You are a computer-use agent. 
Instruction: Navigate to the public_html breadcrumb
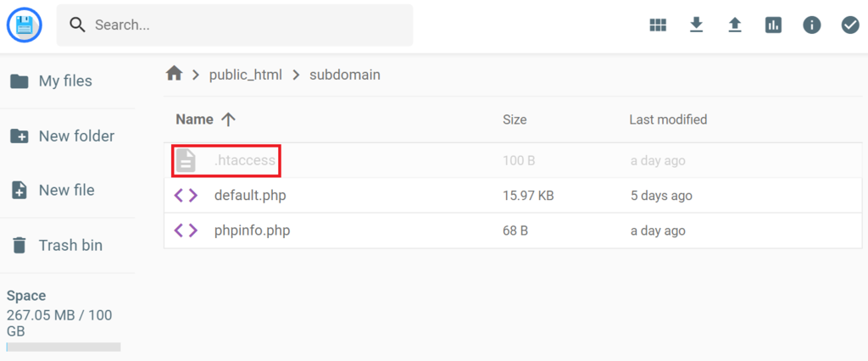tap(245, 75)
